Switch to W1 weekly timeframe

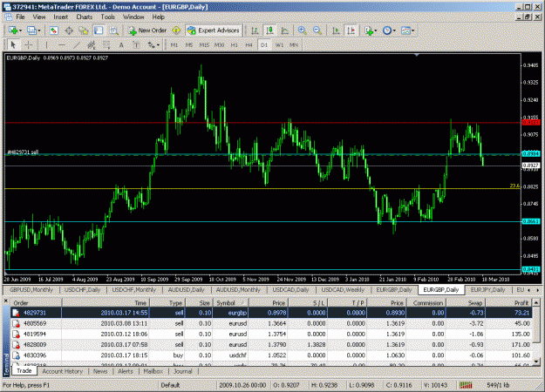[x=279, y=44]
